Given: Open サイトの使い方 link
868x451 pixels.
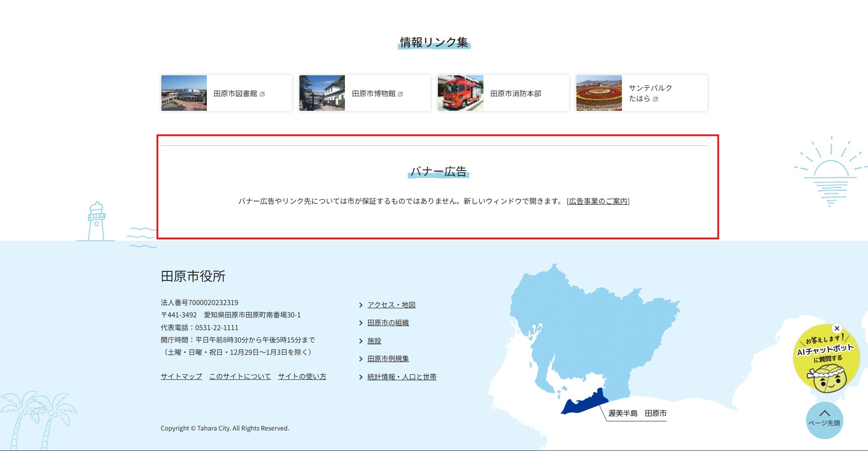Looking at the screenshot, I should tap(302, 376).
